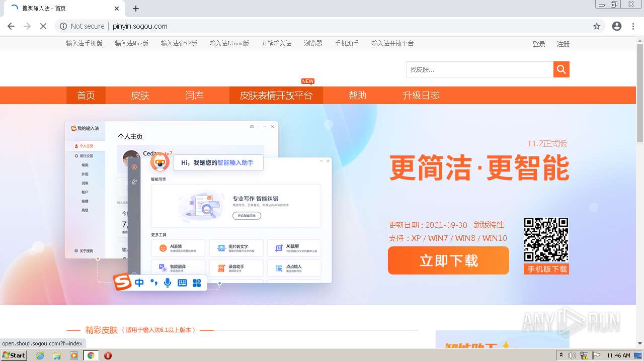Click the network tray icon
The width and height of the screenshot is (644, 362).
[x=584, y=355]
